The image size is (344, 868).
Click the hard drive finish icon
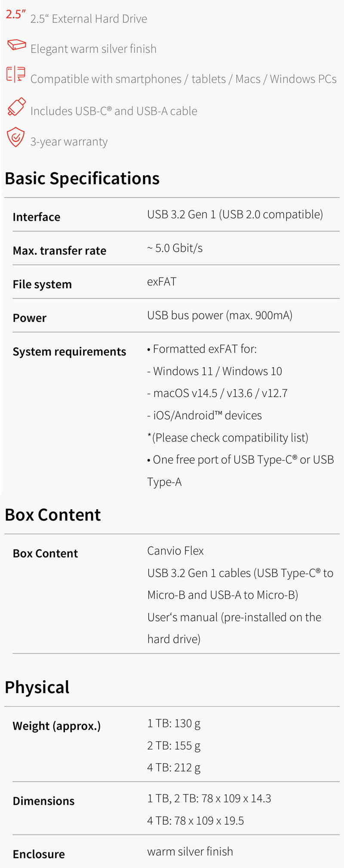pyautogui.click(x=16, y=45)
